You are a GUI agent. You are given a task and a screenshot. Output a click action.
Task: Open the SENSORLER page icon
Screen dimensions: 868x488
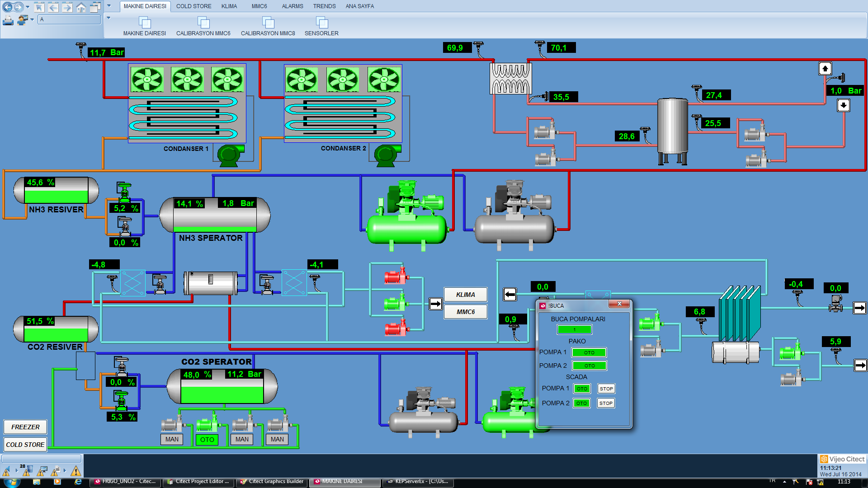321,23
